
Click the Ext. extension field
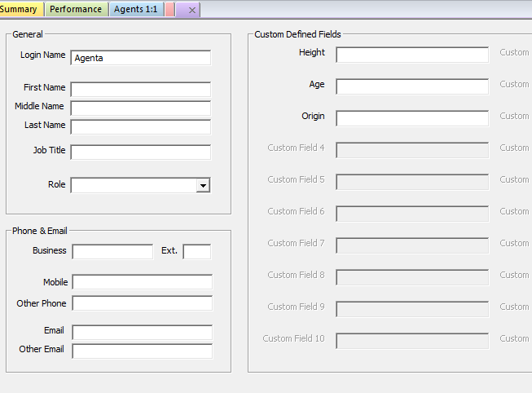tap(197, 252)
